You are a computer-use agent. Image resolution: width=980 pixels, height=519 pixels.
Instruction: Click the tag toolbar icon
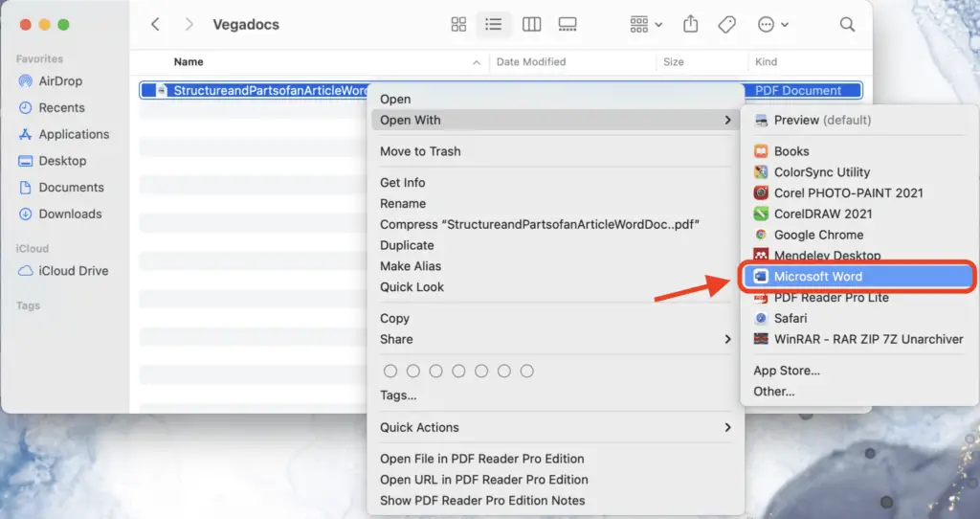[x=727, y=24]
